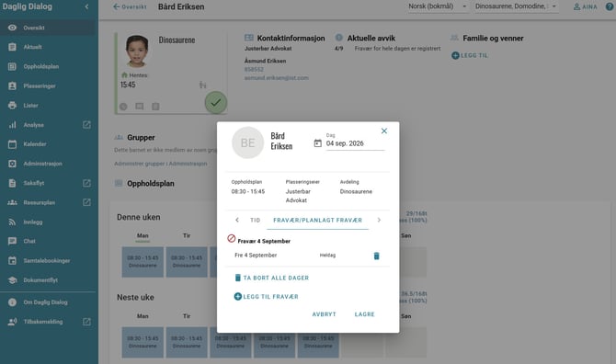Viewport: 616px width, 364px height.
Task: Open Ressursplan external link icon
Action: pos(86,202)
